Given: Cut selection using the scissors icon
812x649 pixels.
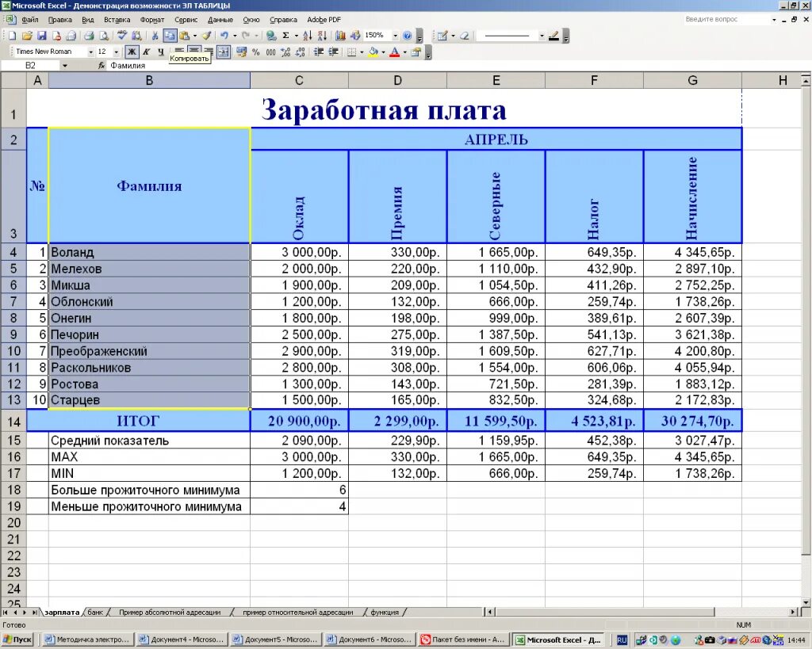Looking at the screenshot, I should 155,36.
